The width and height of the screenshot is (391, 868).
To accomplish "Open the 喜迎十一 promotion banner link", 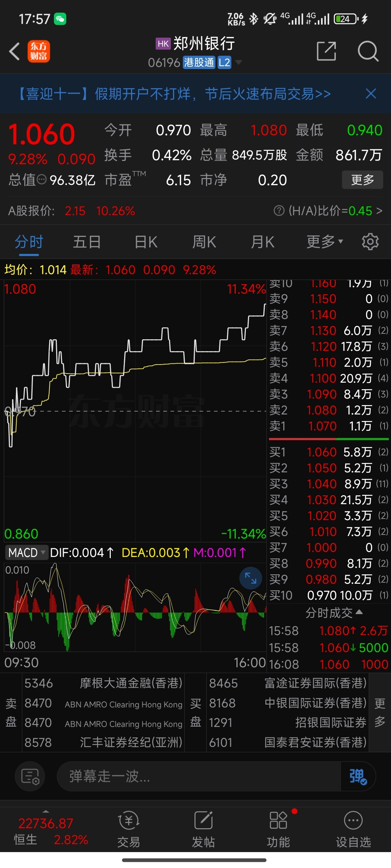I will click(x=174, y=94).
